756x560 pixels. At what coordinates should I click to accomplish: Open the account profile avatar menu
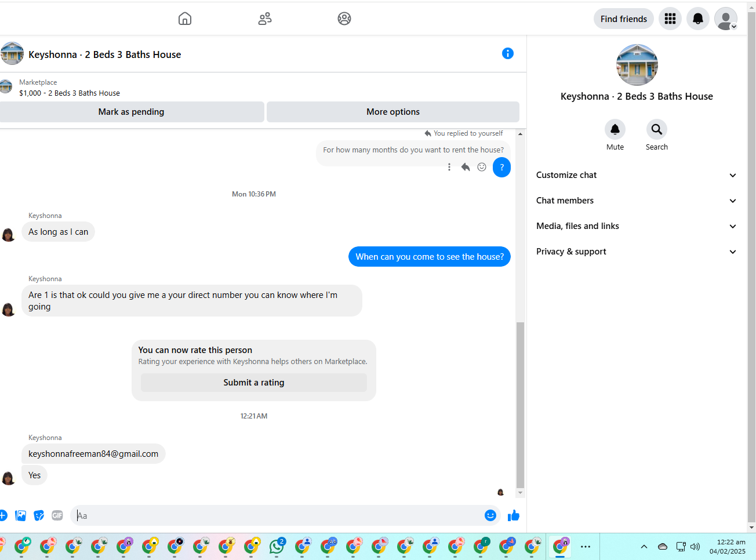[726, 19]
